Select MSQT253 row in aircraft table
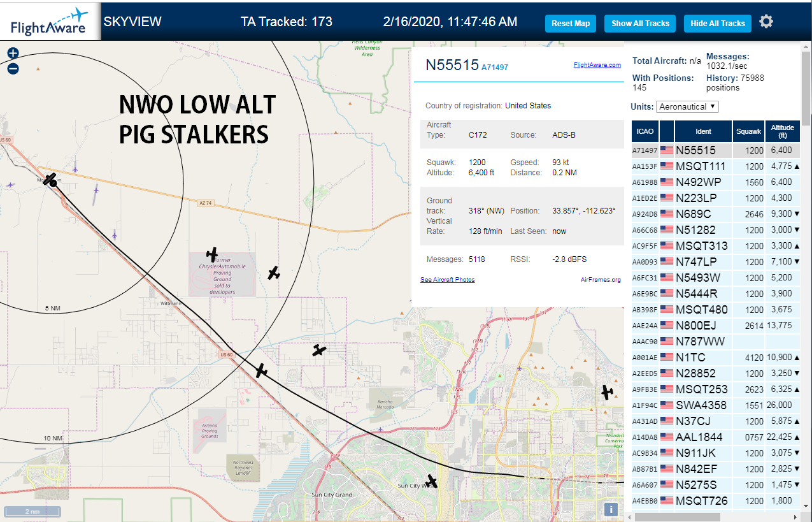812x522 pixels. tap(716, 389)
